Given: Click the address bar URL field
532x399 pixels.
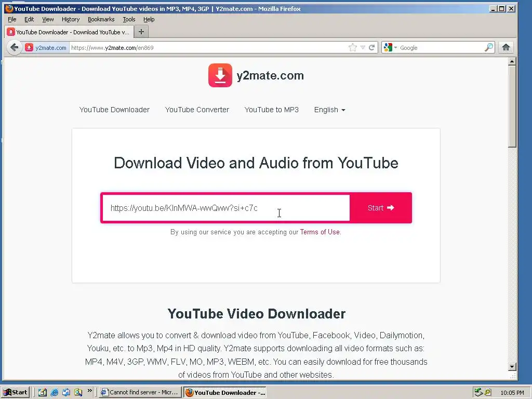Looking at the screenshot, I should [209, 47].
